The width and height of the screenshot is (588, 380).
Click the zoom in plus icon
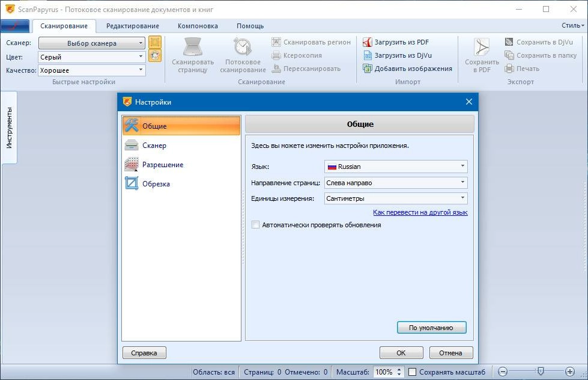(569, 372)
